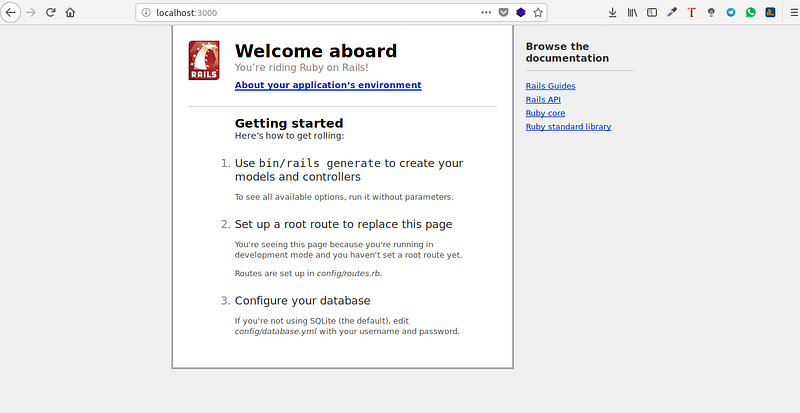This screenshot has height=413, width=800.
Task: Open the downloads panel
Action: [x=613, y=13]
